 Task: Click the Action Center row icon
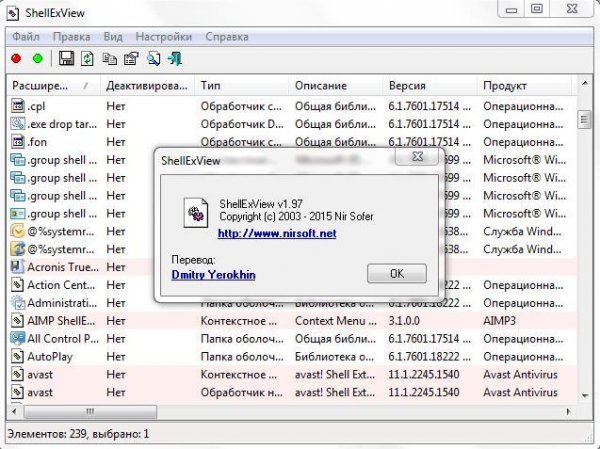click(18, 284)
